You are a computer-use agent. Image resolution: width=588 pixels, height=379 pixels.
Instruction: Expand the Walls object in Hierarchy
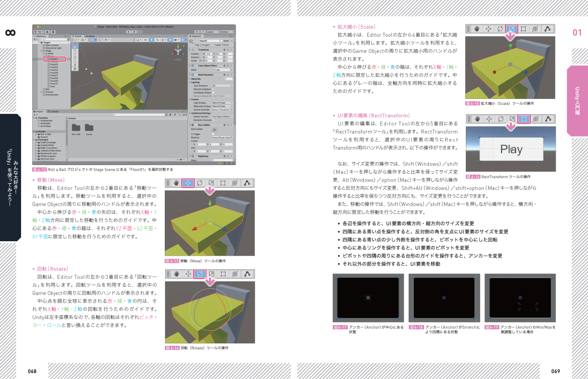click(x=43, y=53)
